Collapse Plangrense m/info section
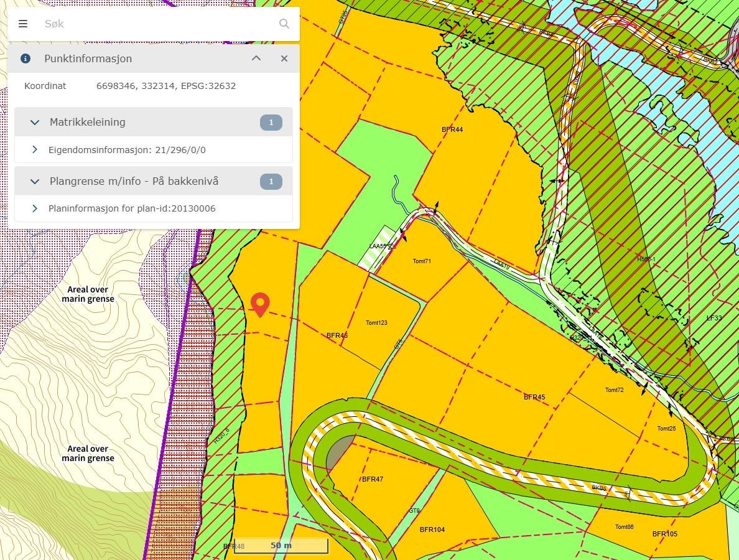This screenshot has width=739, height=560. click(34, 182)
